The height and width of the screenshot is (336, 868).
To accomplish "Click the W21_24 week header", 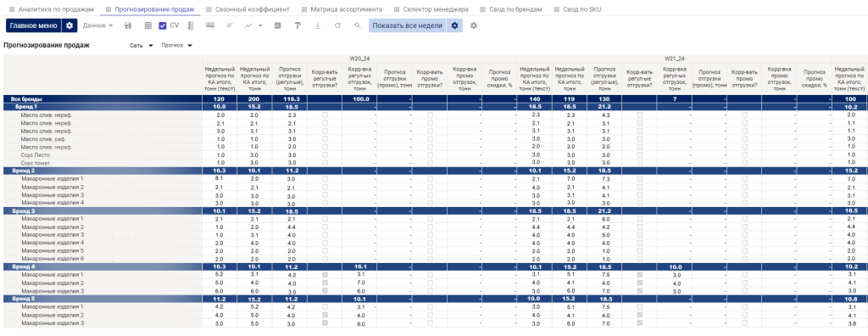I will (x=674, y=59).
